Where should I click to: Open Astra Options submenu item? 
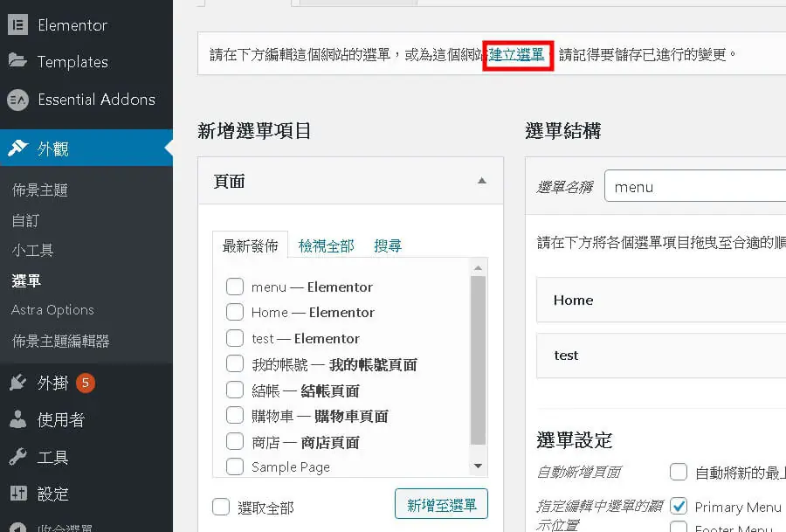[x=52, y=310]
